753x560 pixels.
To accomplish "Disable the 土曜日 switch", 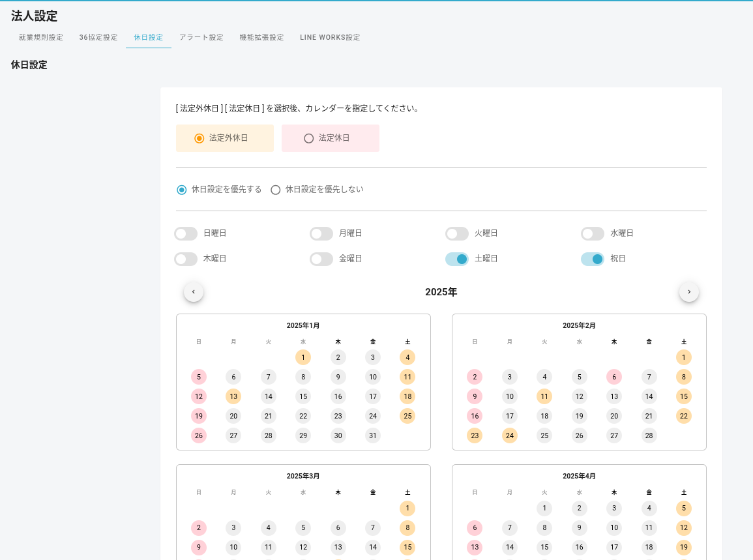I will coord(457,259).
